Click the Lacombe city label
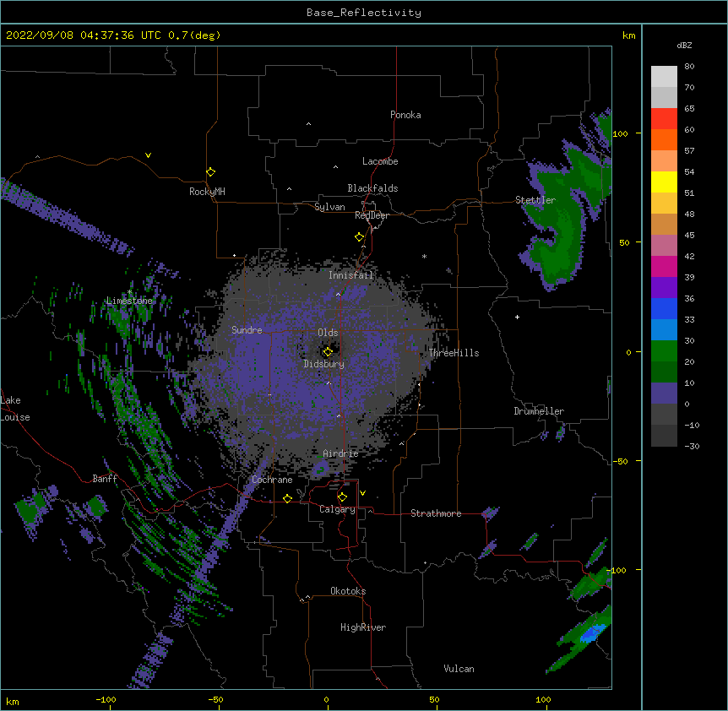 380,161
